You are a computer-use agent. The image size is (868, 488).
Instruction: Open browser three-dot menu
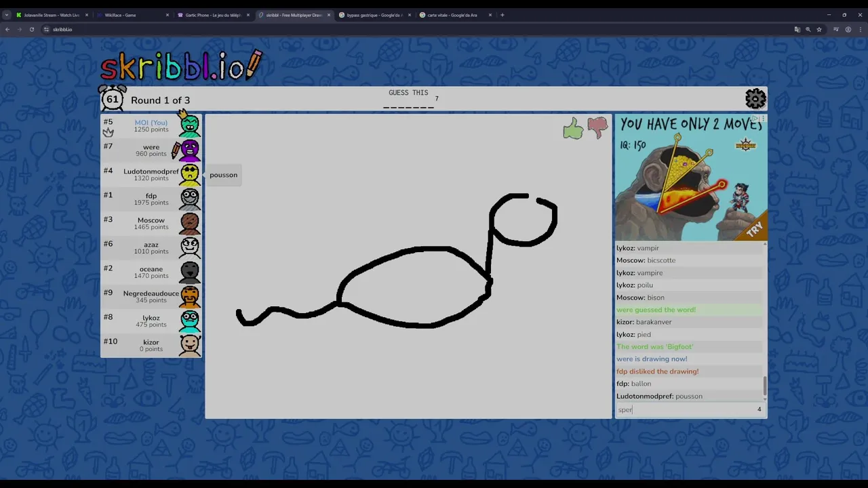pyautogui.click(x=860, y=29)
